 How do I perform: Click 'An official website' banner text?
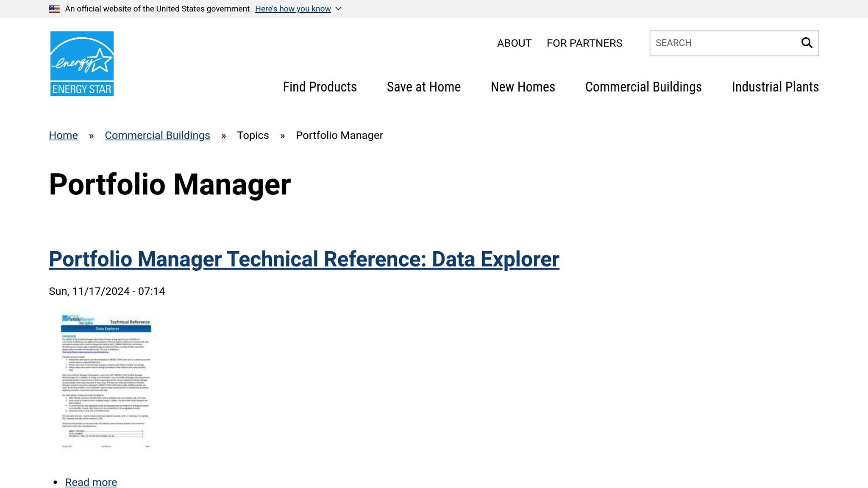(157, 9)
